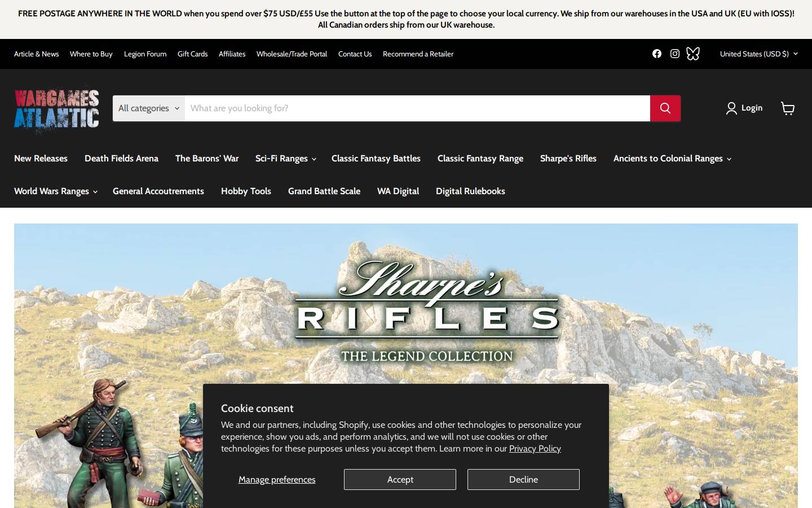812x508 pixels.
Task: Select Classic Fantasy Range menu item
Action: pyautogui.click(x=480, y=159)
